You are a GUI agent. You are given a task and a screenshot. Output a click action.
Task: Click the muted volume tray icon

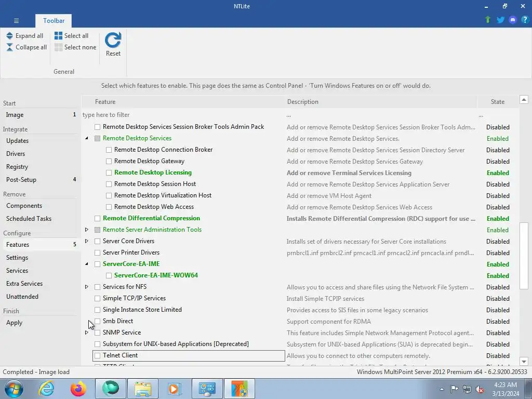tap(480, 389)
